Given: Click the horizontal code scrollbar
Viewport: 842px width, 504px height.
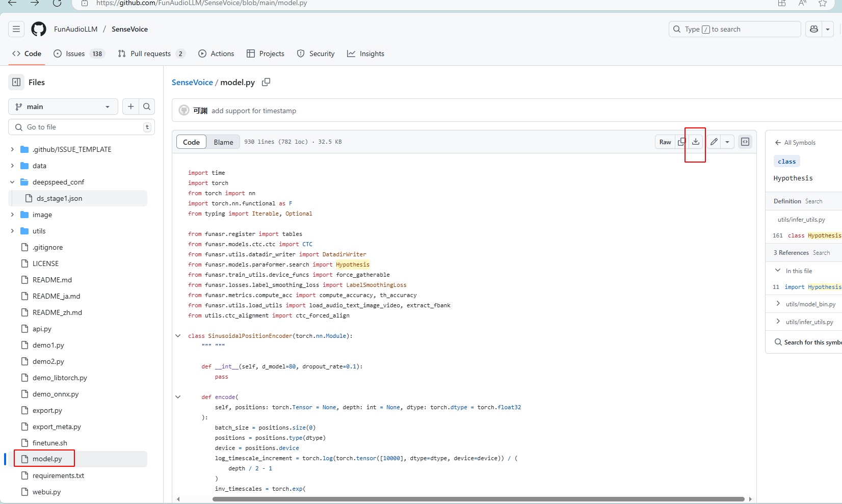Looking at the screenshot, I should click(x=479, y=499).
